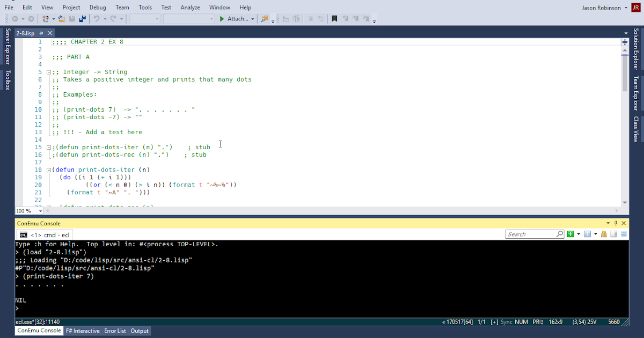Open the Server Explorer side panel

point(8,47)
